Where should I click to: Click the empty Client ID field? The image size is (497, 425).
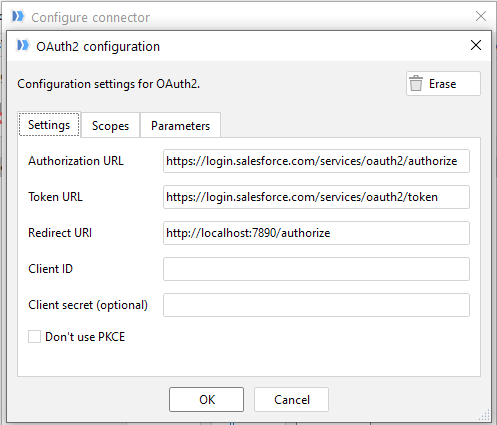(x=316, y=269)
